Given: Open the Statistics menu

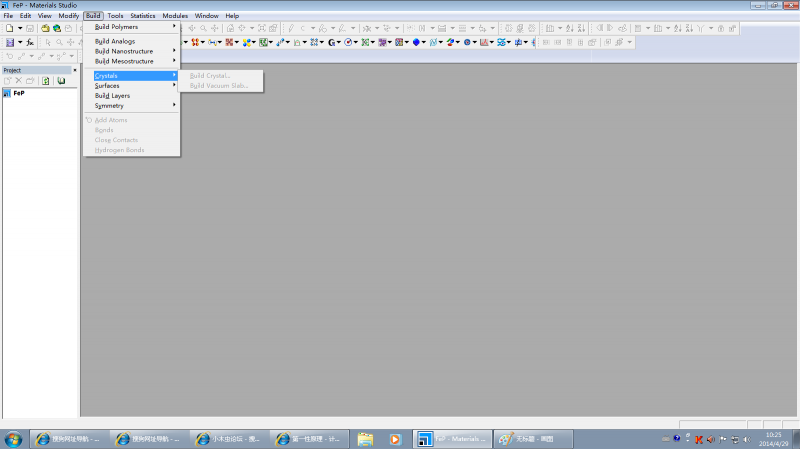Looking at the screenshot, I should 143,16.
